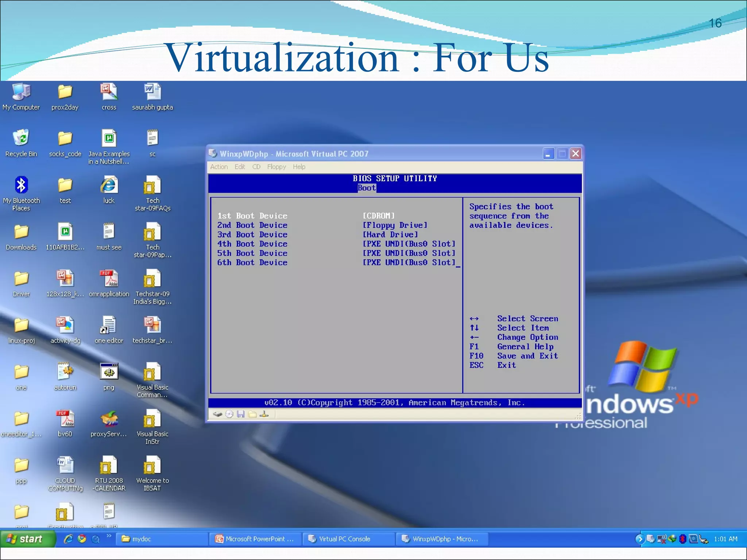The height and width of the screenshot is (560, 747).
Task: Open My Computer desktop icon
Action: (21, 97)
